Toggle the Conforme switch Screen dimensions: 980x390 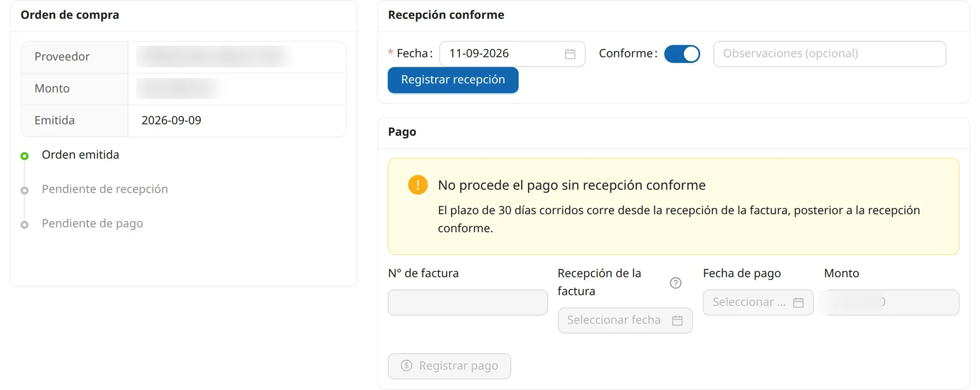click(682, 54)
